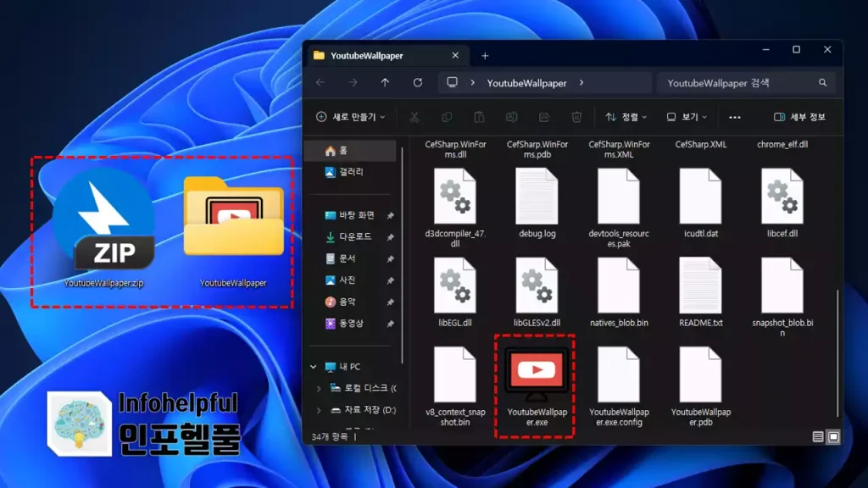Open 갤러리 in navigation pane
This screenshot has height=488, width=868.
pyautogui.click(x=350, y=172)
